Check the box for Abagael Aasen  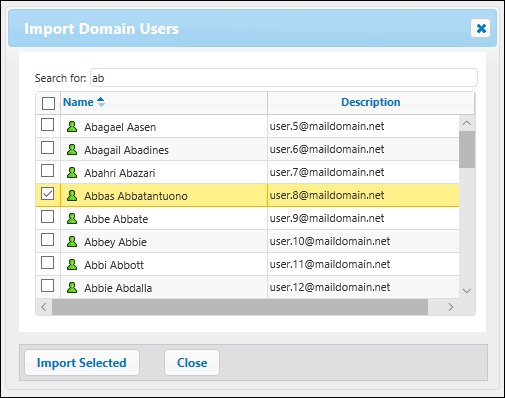point(47,125)
